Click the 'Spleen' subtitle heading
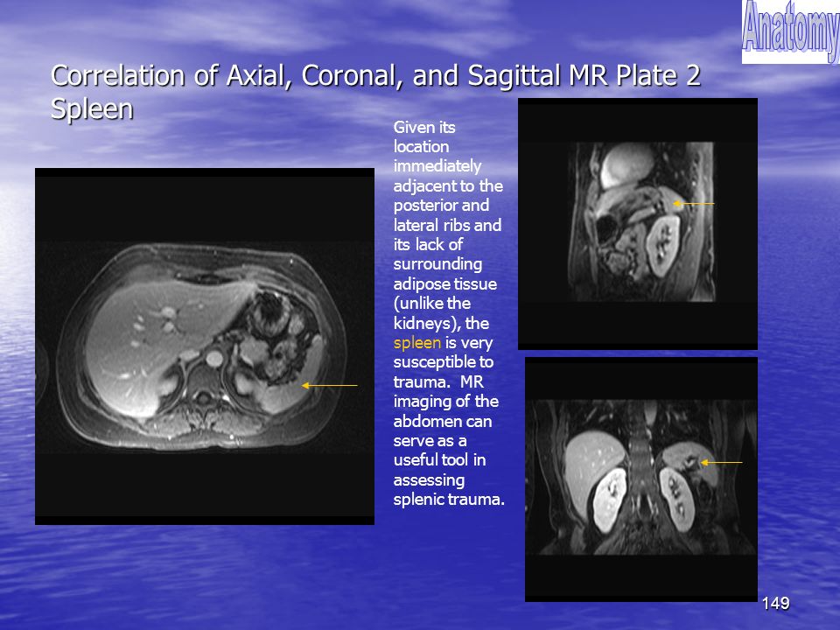Screen dimensions: 840x630 (92, 108)
